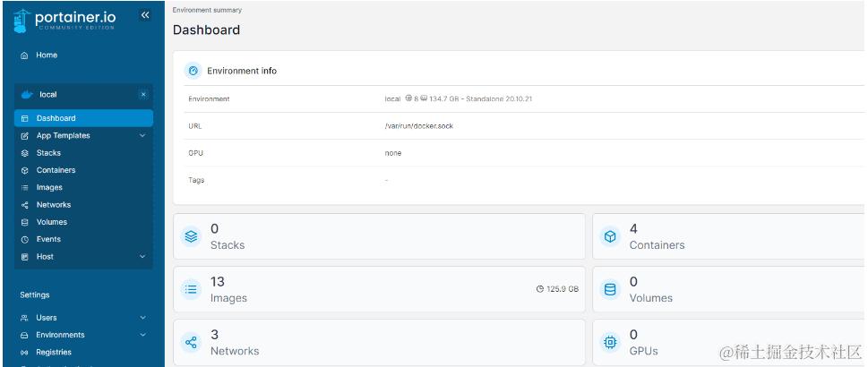Viewport: 868px width, 367px height.
Task: Click the Users icon under Settings
Action: (x=24, y=318)
